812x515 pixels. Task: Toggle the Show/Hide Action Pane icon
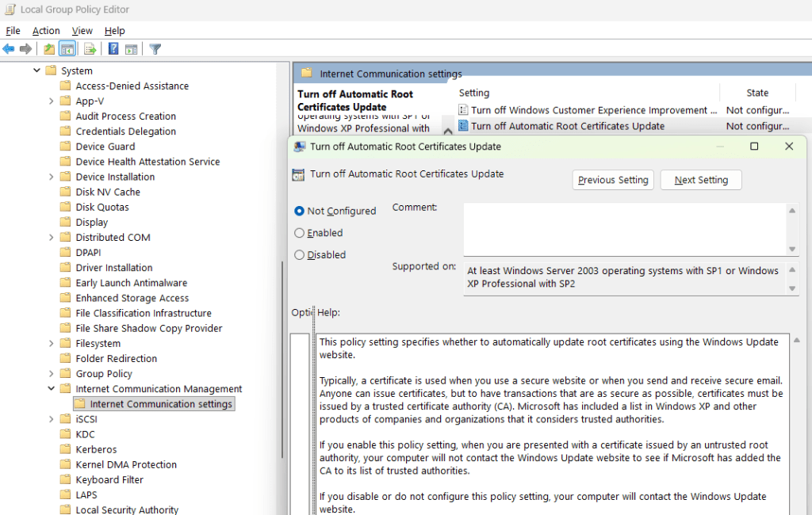(x=132, y=49)
